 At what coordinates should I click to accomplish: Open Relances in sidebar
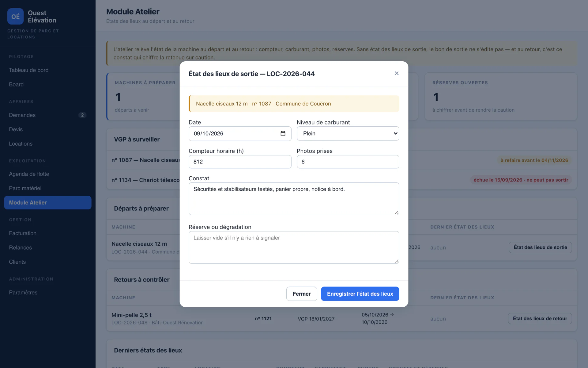pyautogui.click(x=48, y=247)
